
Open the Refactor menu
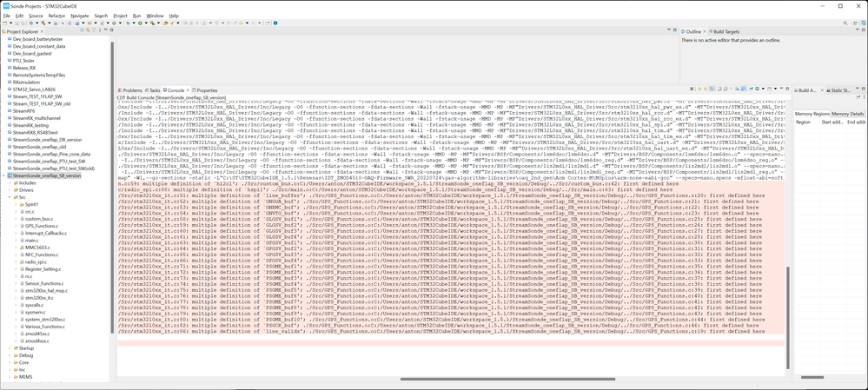56,16
